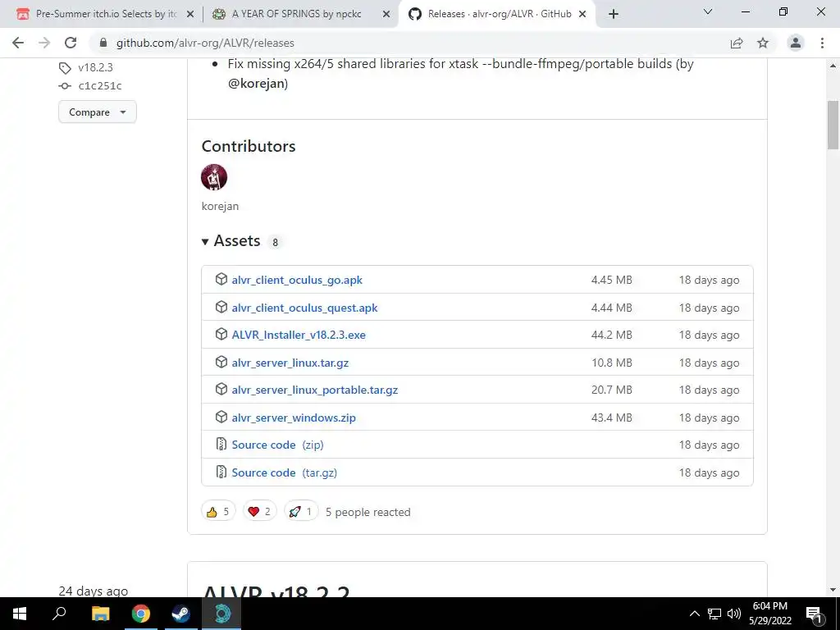Image resolution: width=840 pixels, height=630 pixels.
Task: Click the commit icon beside c1c251c
Action: 65,85
